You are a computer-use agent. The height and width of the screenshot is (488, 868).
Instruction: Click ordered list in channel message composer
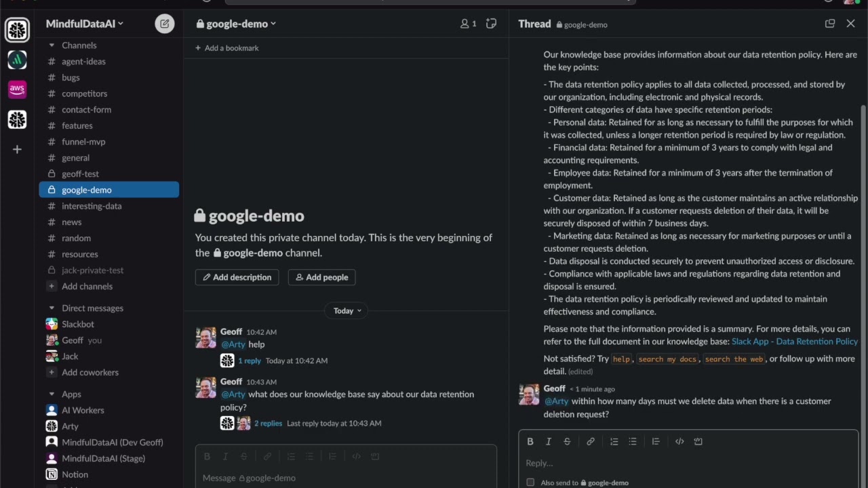[291, 456]
